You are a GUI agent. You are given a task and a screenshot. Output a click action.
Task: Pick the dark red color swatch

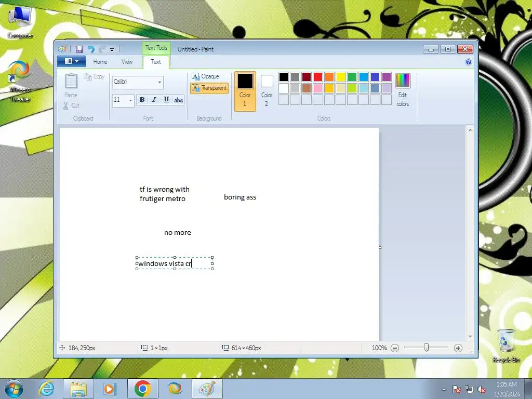click(x=307, y=77)
